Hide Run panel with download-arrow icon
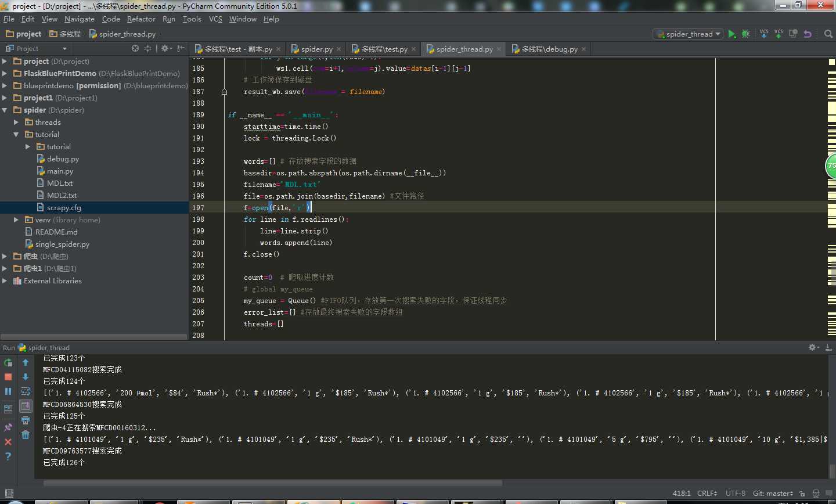The image size is (836, 504). pyautogui.click(x=828, y=347)
